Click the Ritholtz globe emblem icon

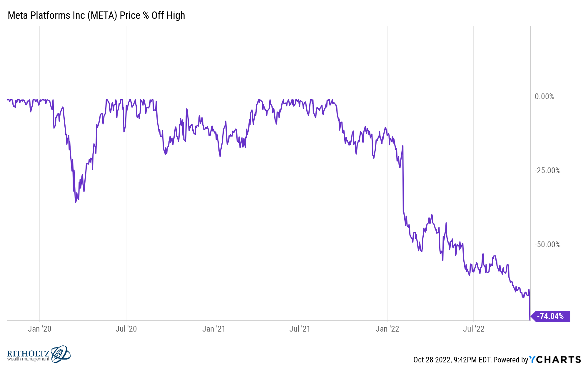[61, 354]
